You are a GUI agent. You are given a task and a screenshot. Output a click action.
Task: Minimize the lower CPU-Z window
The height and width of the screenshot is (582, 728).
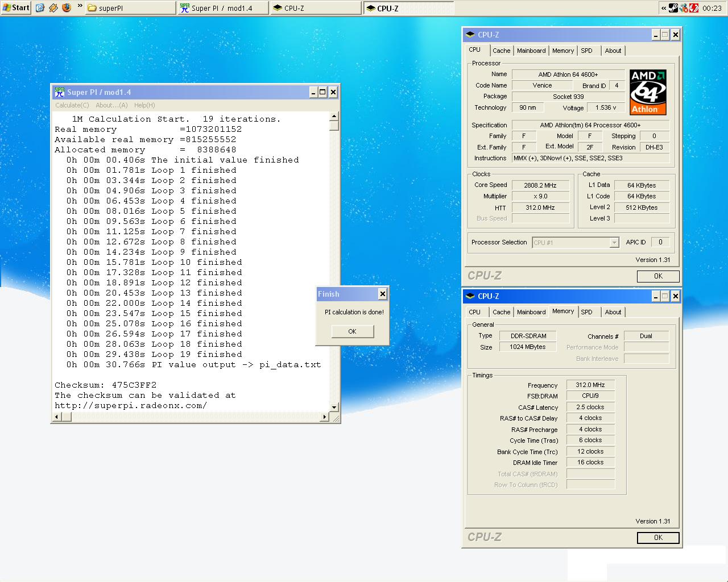pos(656,297)
